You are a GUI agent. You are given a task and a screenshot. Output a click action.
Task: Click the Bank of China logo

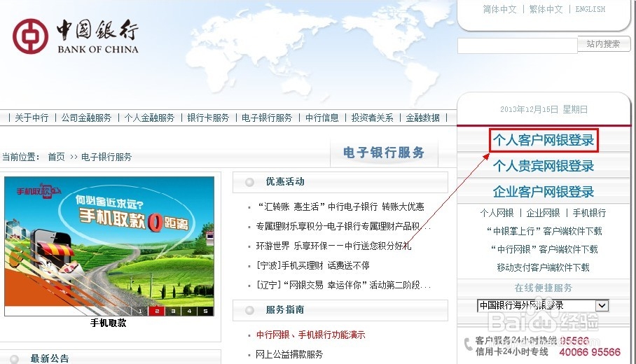point(76,36)
